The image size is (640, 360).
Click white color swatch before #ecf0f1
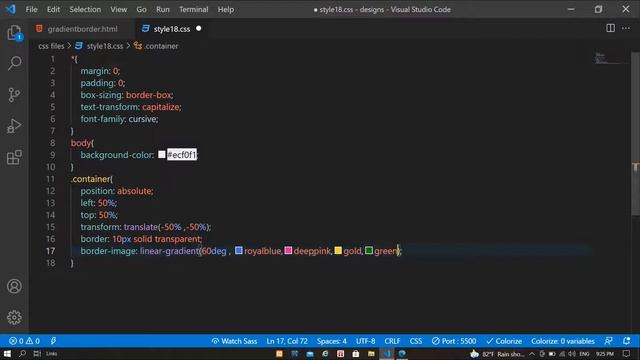point(162,154)
